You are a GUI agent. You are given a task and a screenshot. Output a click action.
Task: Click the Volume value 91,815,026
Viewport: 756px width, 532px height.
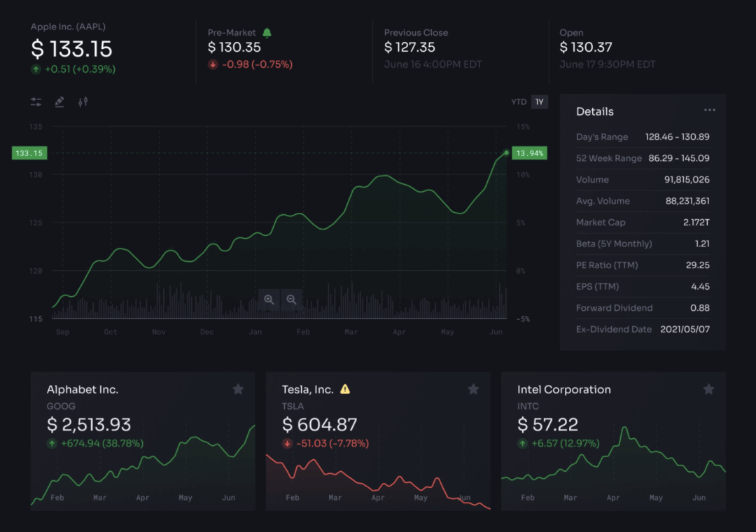687,179
